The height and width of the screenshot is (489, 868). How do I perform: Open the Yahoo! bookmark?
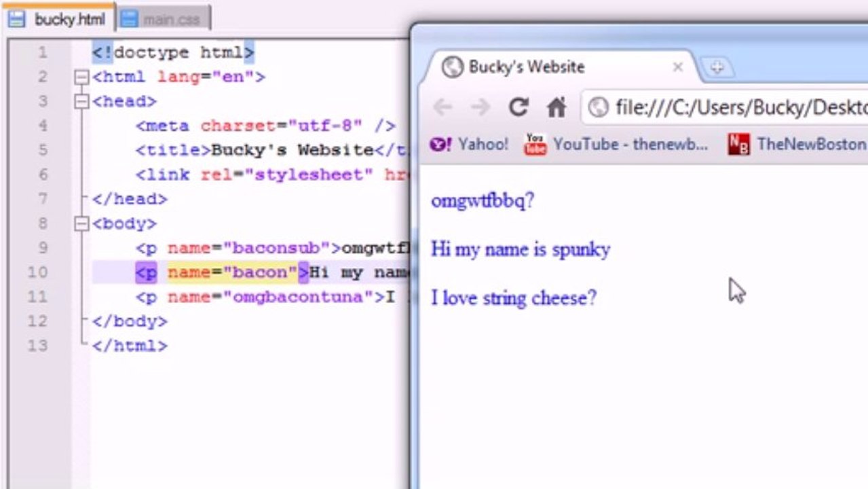(469, 144)
